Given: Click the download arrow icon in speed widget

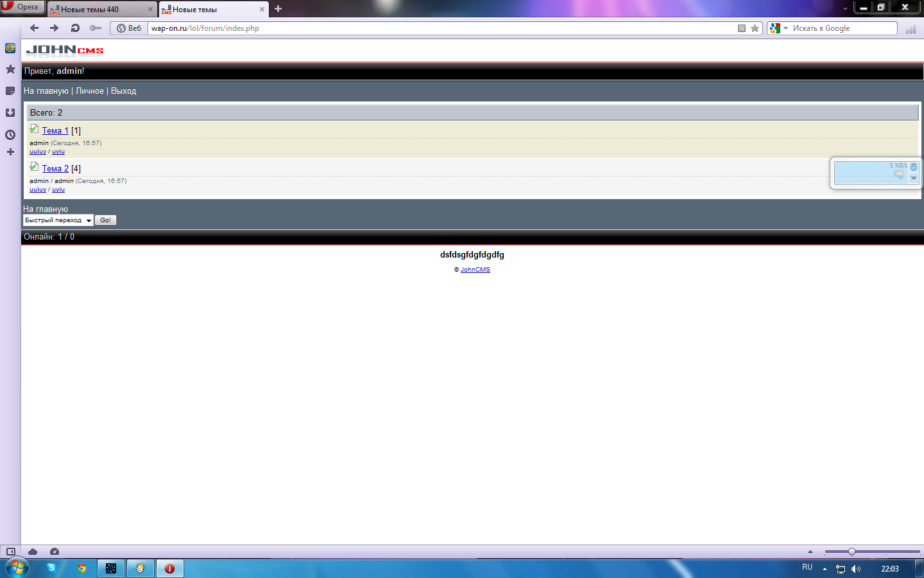Looking at the screenshot, I should [x=914, y=167].
